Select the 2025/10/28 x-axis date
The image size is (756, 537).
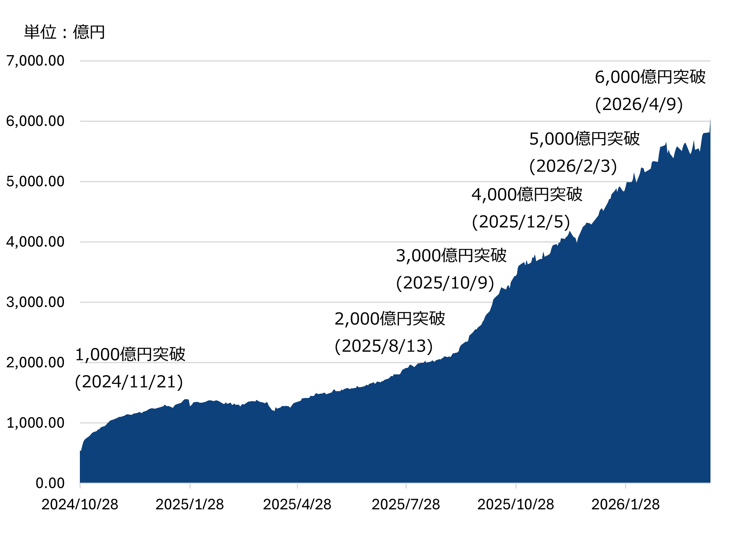[x=516, y=504]
